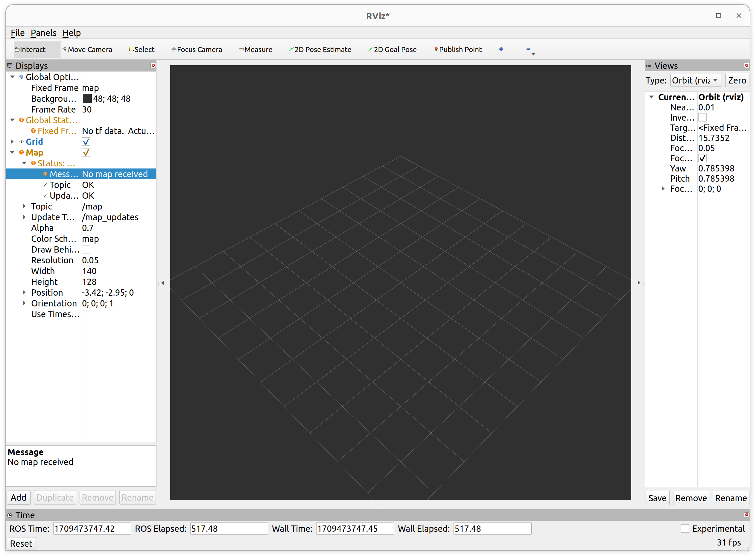Screen dimensions: 756x556
Task: Disable the Grid display checkbox
Action: pos(86,141)
